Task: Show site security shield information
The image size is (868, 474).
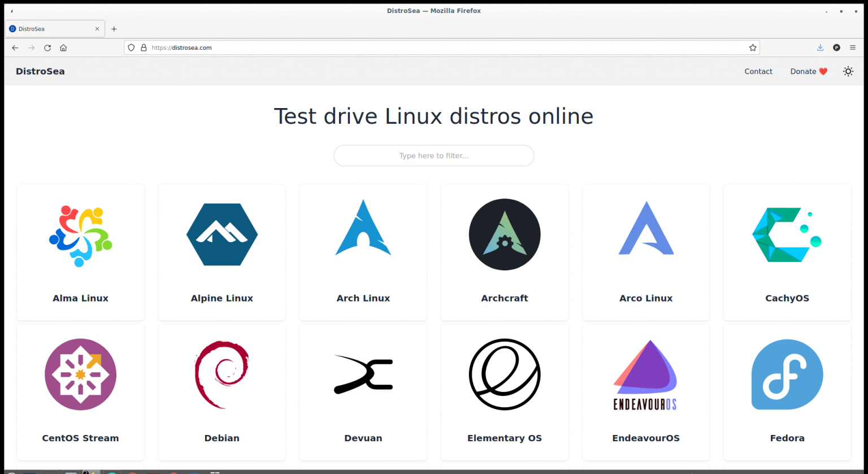Action: [x=131, y=48]
